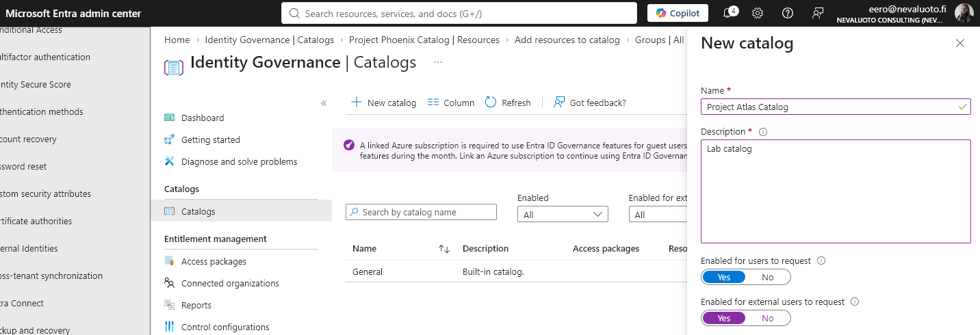Collapse the side menu with double chevron

[x=324, y=103]
